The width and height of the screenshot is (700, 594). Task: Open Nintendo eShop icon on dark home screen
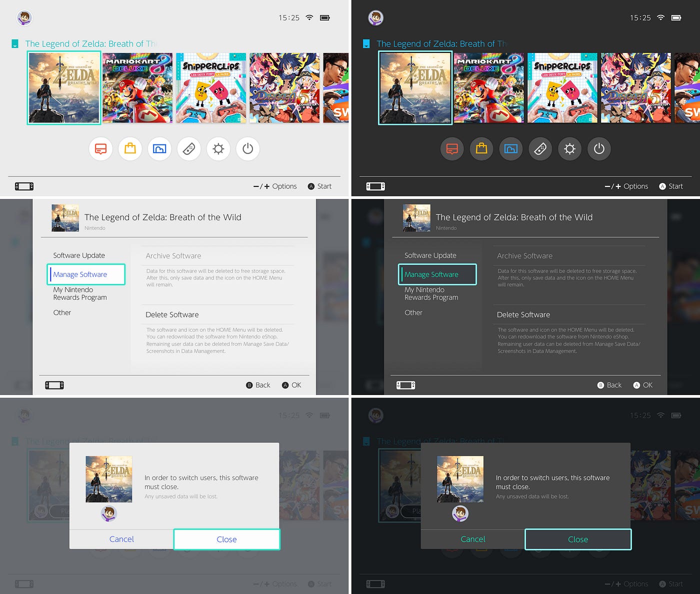(x=481, y=149)
